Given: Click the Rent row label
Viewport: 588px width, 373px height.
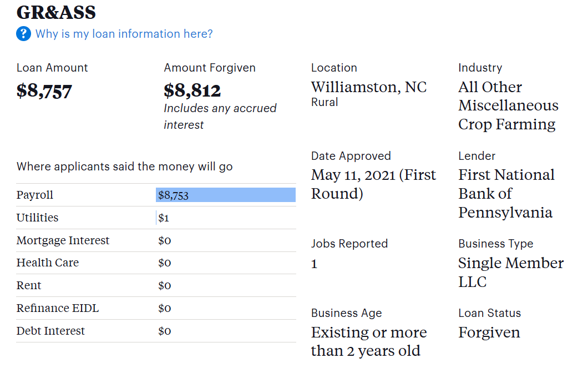Looking at the screenshot, I should pos(28,285).
